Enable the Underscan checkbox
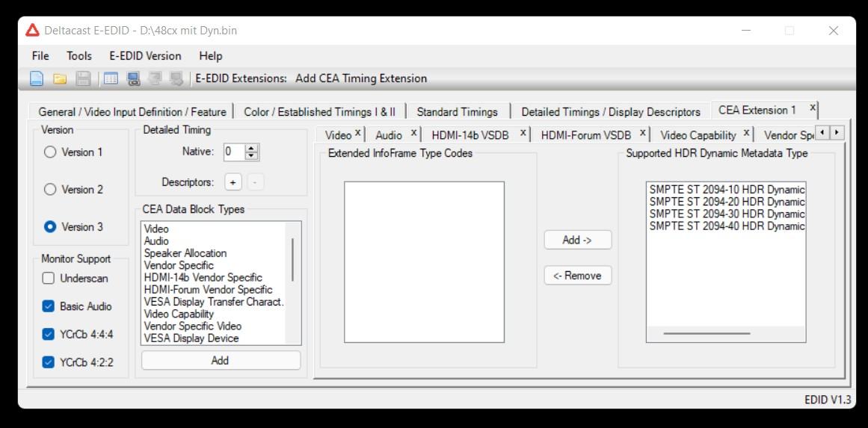The width and height of the screenshot is (868, 428). point(49,279)
